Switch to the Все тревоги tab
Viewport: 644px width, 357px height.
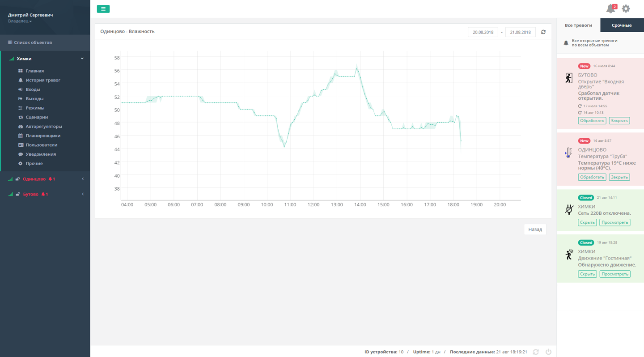(x=578, y=25)
